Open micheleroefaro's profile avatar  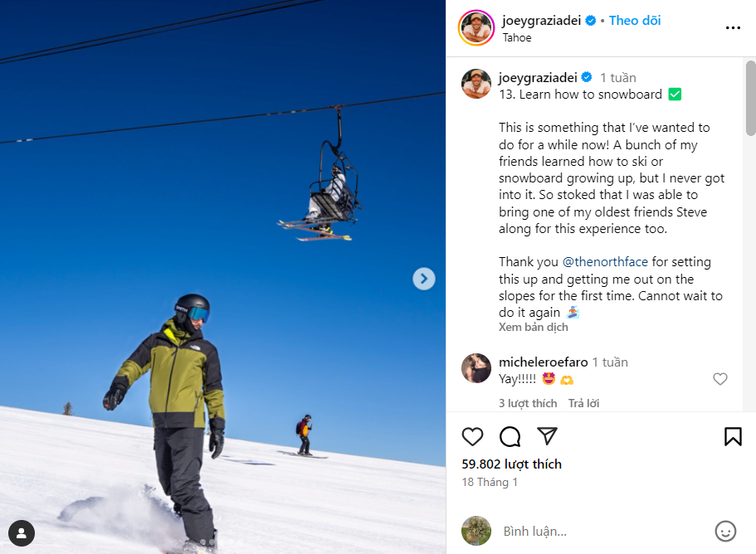tap(476, 368)
